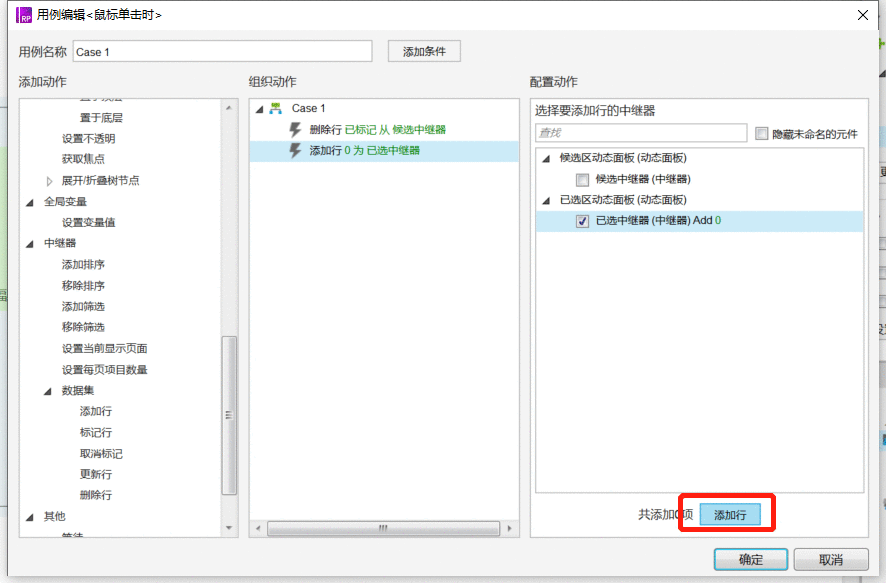Screen dimensions: 886x583
Task: Click lightning icon of 添加行 0 action
Action: tap(295, 151)
